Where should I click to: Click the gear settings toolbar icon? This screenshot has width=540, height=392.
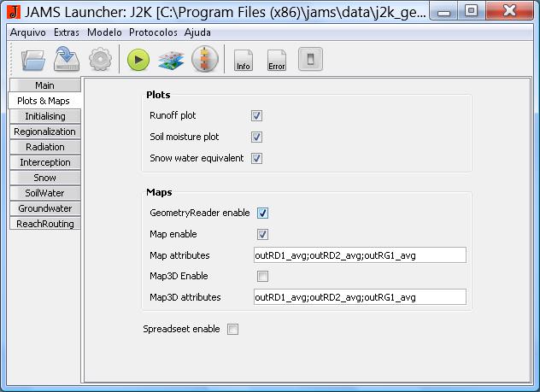(101, 60)
